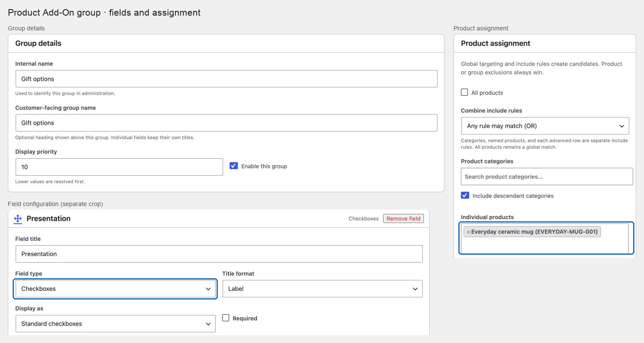
Task: Click the 'Optional heading shown above this group' hint
Action: [x=105, y=138]
